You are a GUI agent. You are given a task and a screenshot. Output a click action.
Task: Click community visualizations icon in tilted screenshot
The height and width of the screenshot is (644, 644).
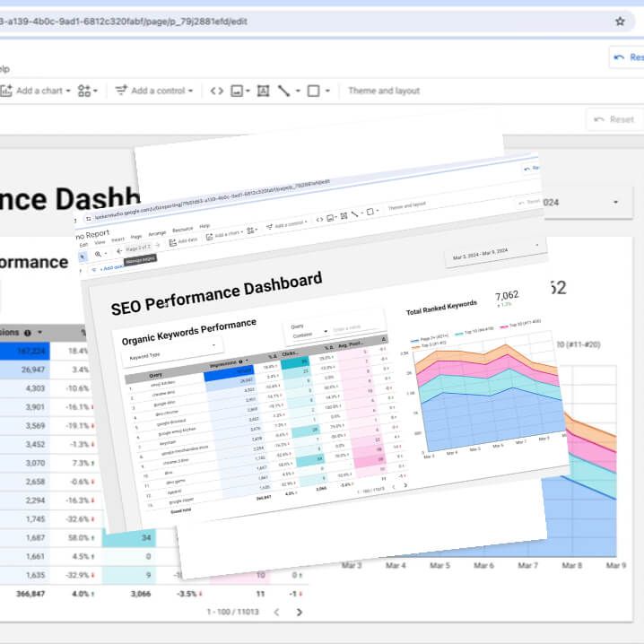coord(251,231)
